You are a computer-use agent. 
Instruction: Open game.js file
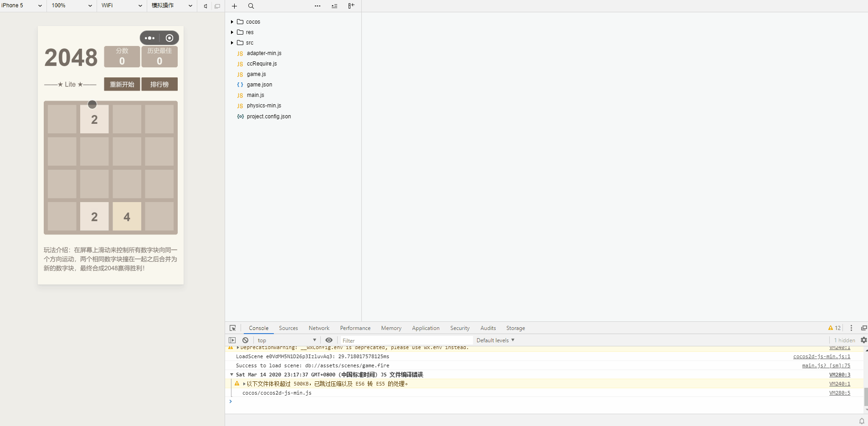pyautogui.click(x=256, y=74)
